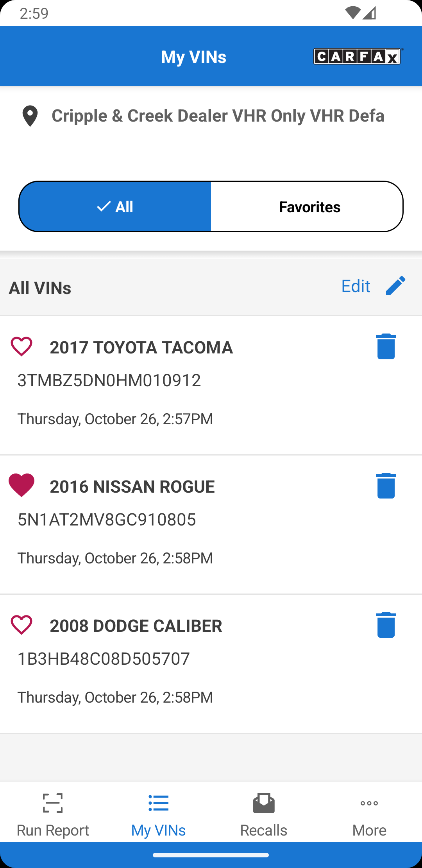
Task: Go to the Recalls tab
Action: point(264,814)
